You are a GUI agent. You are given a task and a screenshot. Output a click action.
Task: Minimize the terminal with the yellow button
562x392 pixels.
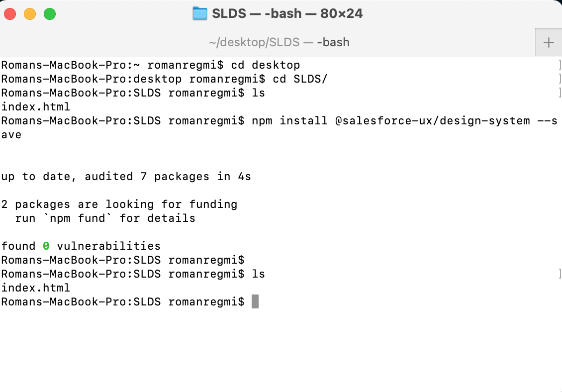(30, 14)
